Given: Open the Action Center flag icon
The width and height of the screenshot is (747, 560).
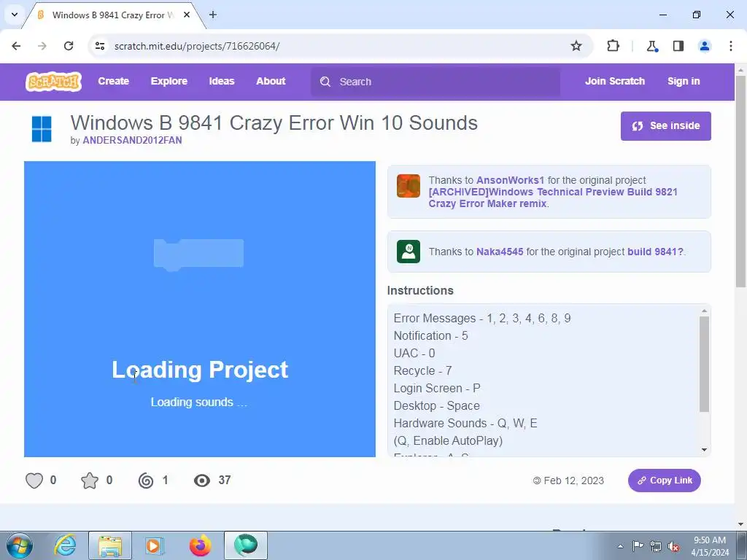Looking at the screenshot, I should (x=638, y=546).
